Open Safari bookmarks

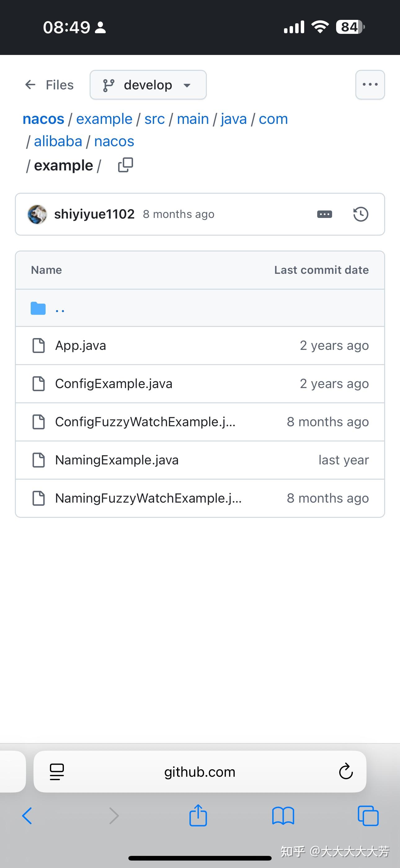click(x=283, y=816)
